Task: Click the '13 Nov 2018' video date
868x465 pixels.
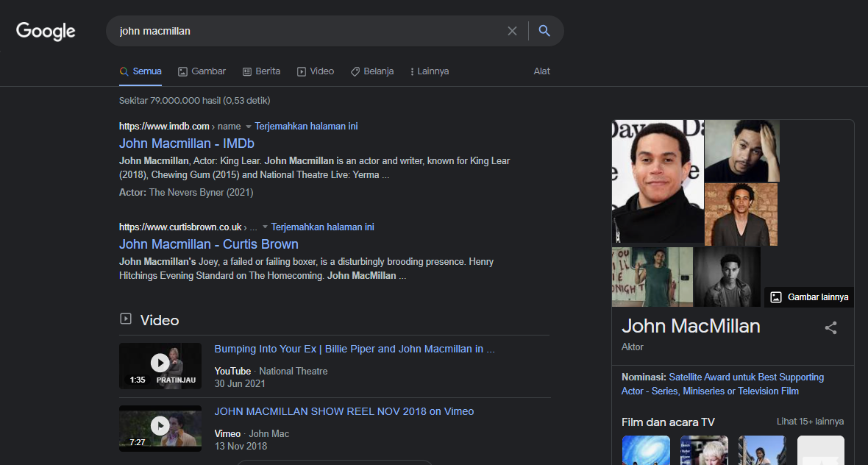Action: (x=241, y=446)
